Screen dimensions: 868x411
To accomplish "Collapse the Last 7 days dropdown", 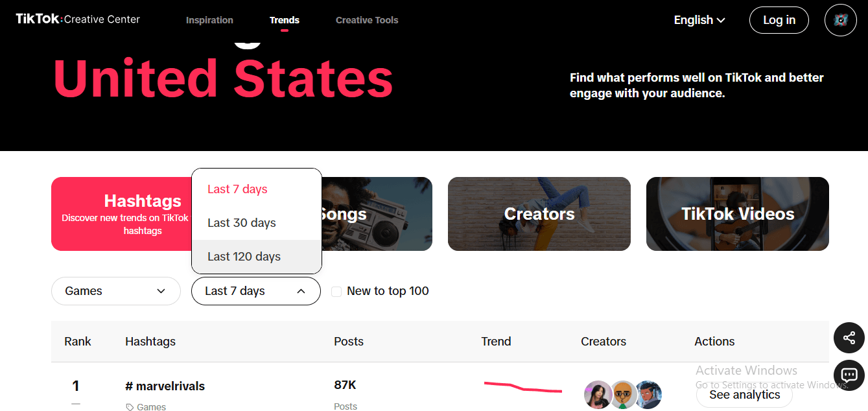I will (x=255, y=291).
